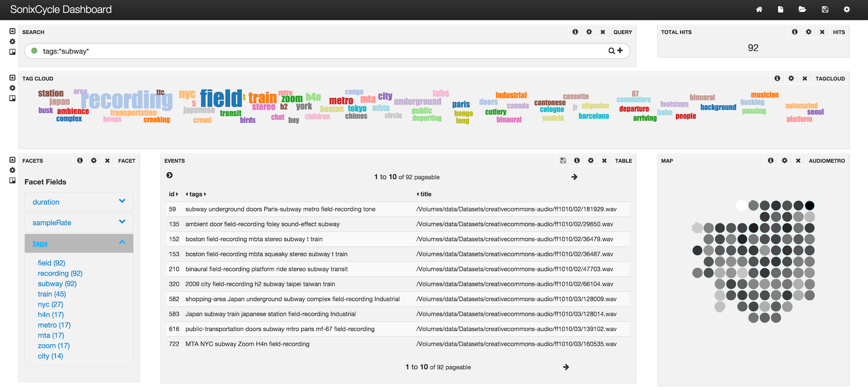868x390 pixels.
Task: Open Tag Cloud panel settings gear
Action: pos(791,79)
